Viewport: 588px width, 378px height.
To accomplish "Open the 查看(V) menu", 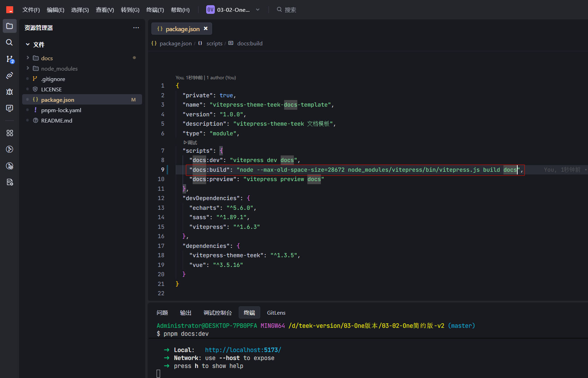I will 105,10.
